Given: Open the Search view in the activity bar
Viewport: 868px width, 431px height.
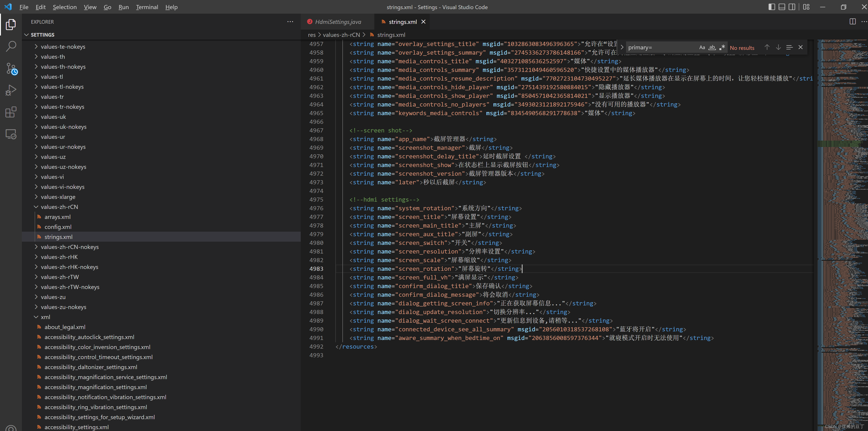Looking at the screenshot, I should tap(11, 46).
